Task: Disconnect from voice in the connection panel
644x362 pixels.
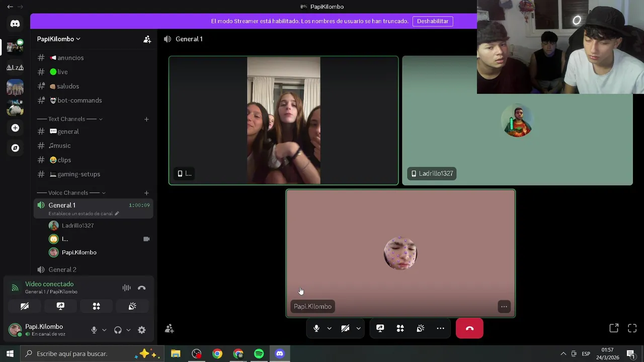Action: pos(141,288)
